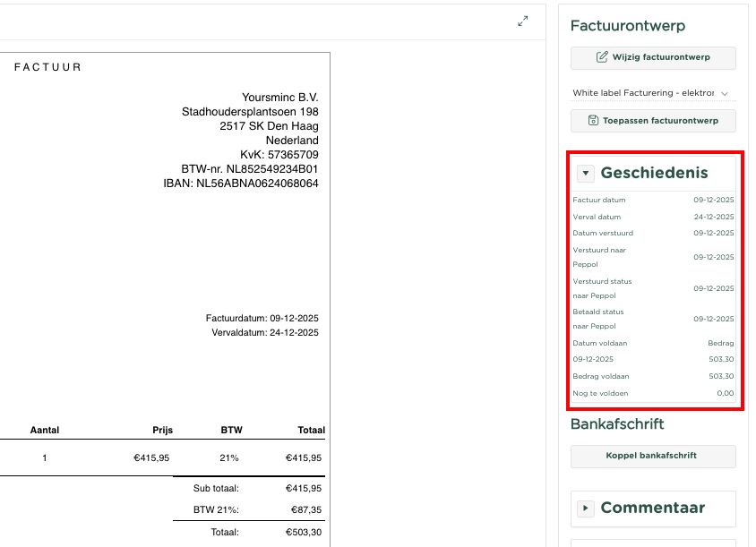The image size is (756, 547).
Task: Select the Verval datum history row
Action: pyautogui.click(x=653, y=217)
